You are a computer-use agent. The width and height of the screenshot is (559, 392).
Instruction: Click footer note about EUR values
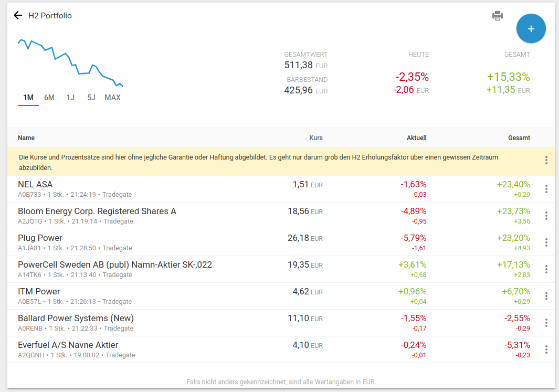click(x=281, y=382)
